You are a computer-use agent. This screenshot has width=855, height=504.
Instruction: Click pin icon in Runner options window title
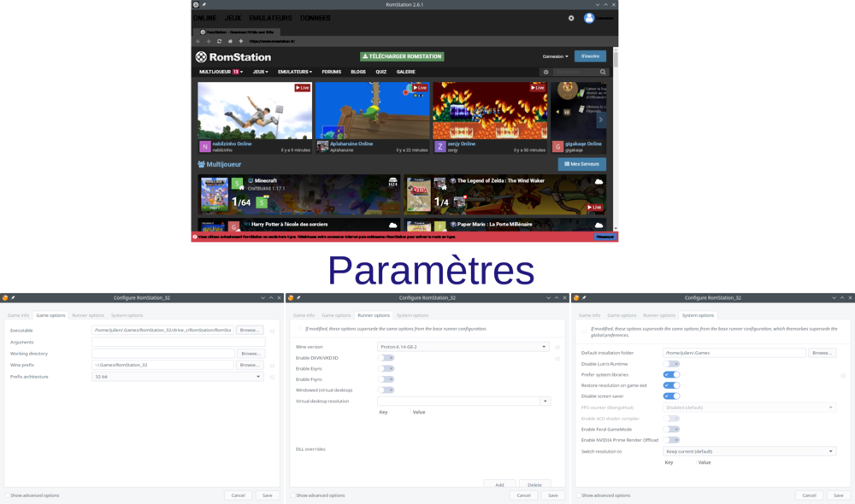(298, 298)
